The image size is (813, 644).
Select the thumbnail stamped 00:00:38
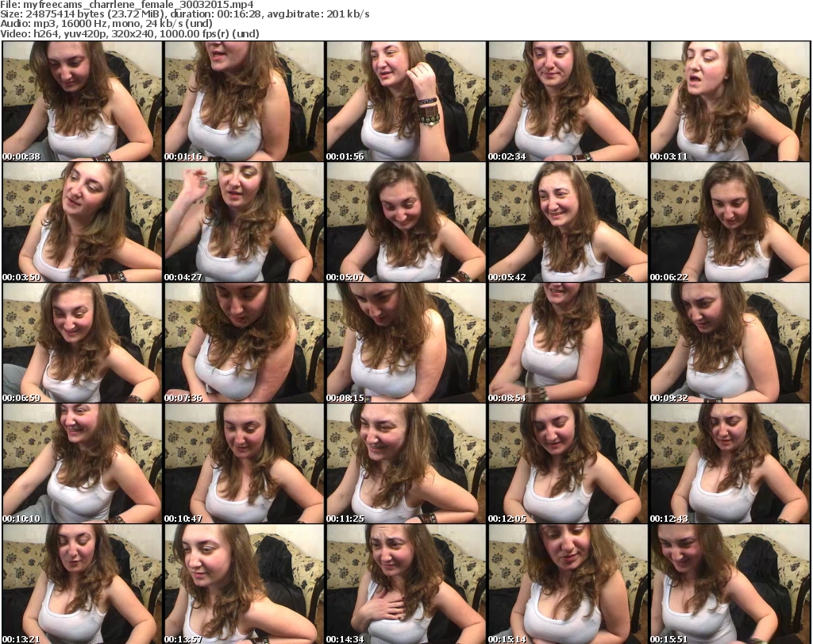click(82, 101)
